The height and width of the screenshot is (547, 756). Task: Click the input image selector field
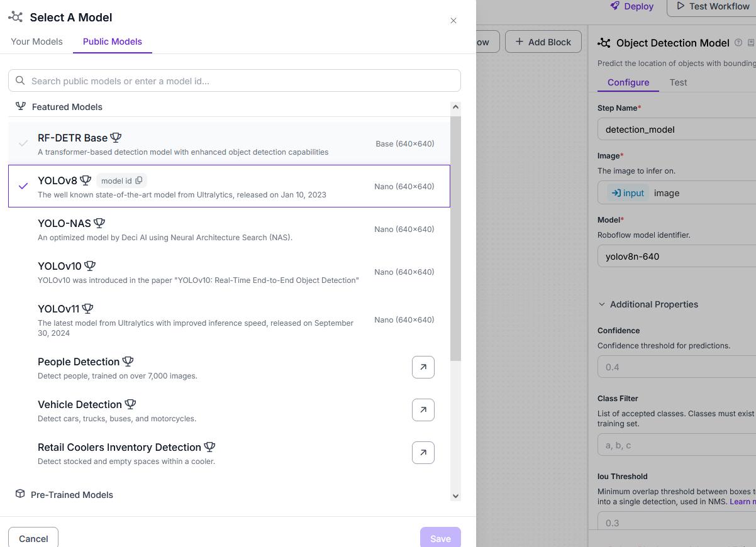[x=677, y=193]
